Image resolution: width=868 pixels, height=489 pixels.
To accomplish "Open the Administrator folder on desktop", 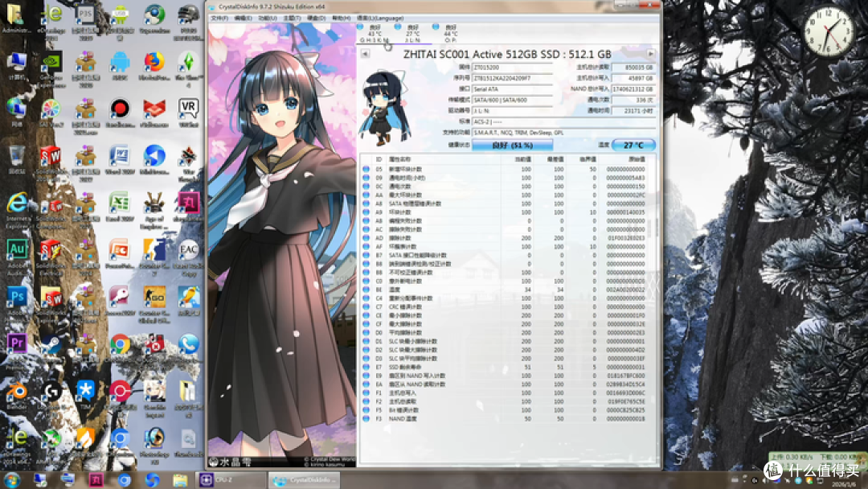I will [16, 19].
